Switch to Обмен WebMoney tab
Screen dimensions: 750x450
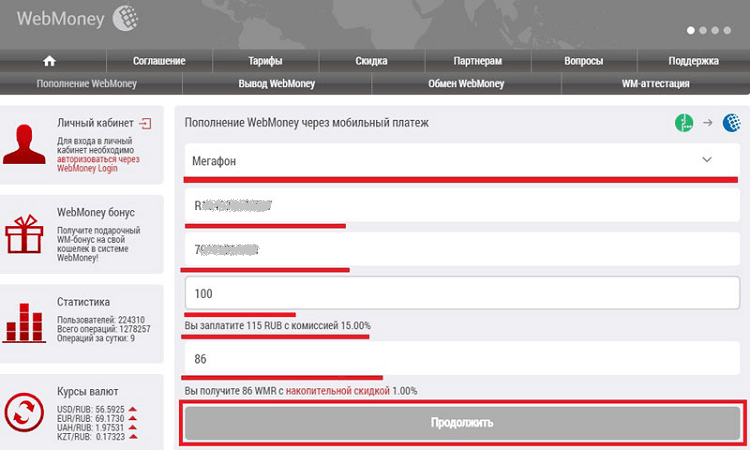point(466,84)
